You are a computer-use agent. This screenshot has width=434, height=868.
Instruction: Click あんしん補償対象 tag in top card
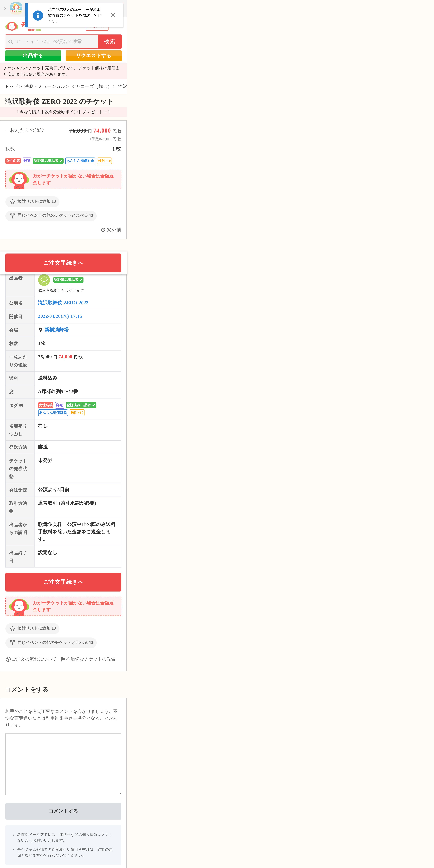point(80,161)
